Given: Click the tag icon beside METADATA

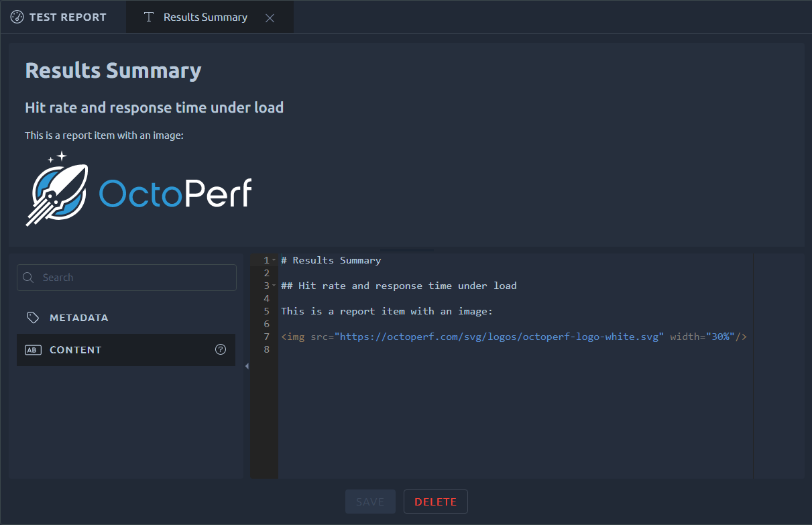Looking at the screenshot, I should [x=33, y=318].
